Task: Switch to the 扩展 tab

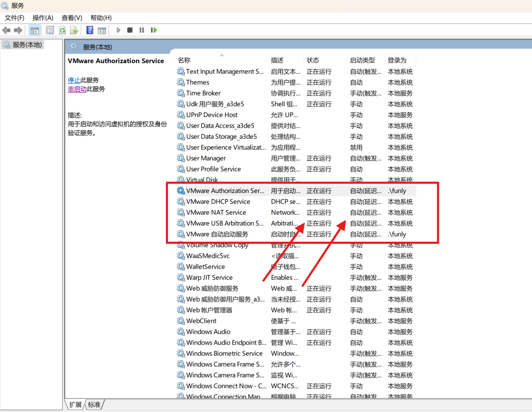Action: (75, 405)
